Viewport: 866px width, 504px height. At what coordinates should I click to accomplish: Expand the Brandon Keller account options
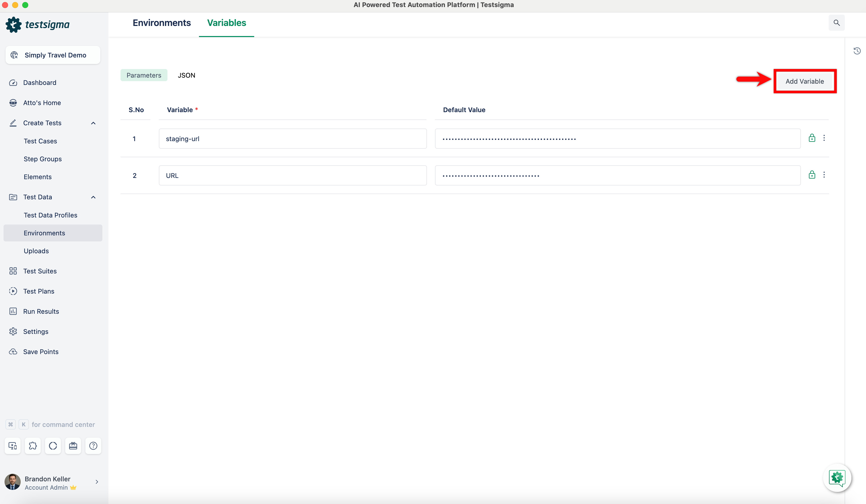(97, 482)
